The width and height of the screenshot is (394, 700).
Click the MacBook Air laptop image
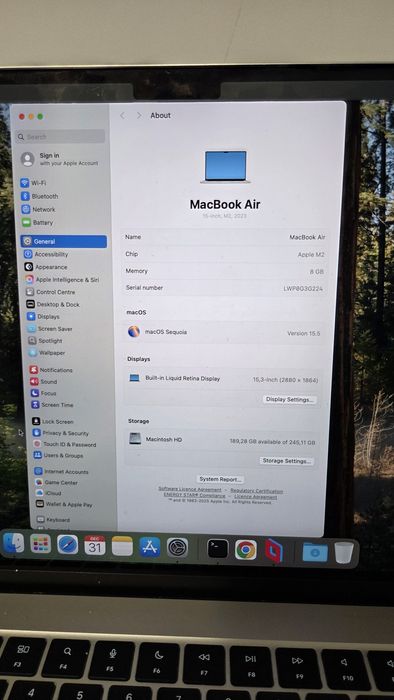(225, 167)
